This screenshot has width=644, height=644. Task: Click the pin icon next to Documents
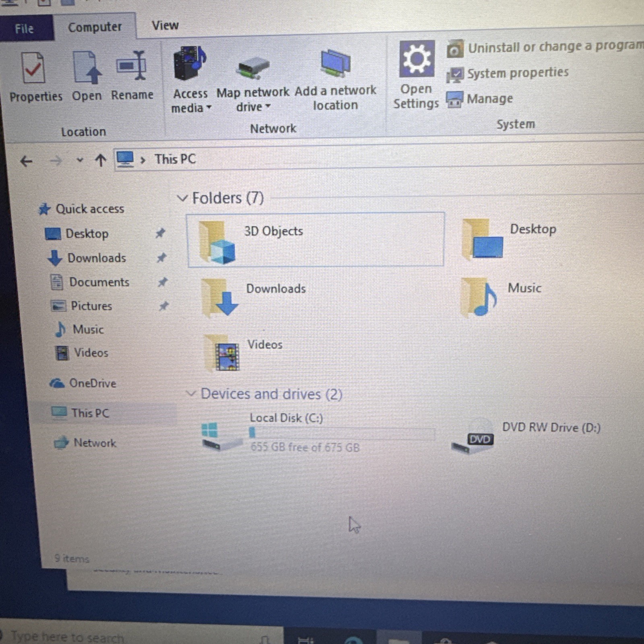[163, 282]
